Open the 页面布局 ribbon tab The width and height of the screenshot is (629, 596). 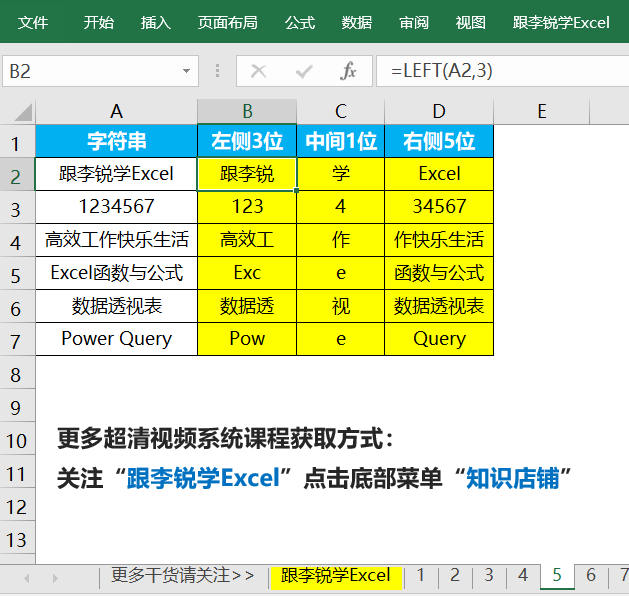[227, 22]
